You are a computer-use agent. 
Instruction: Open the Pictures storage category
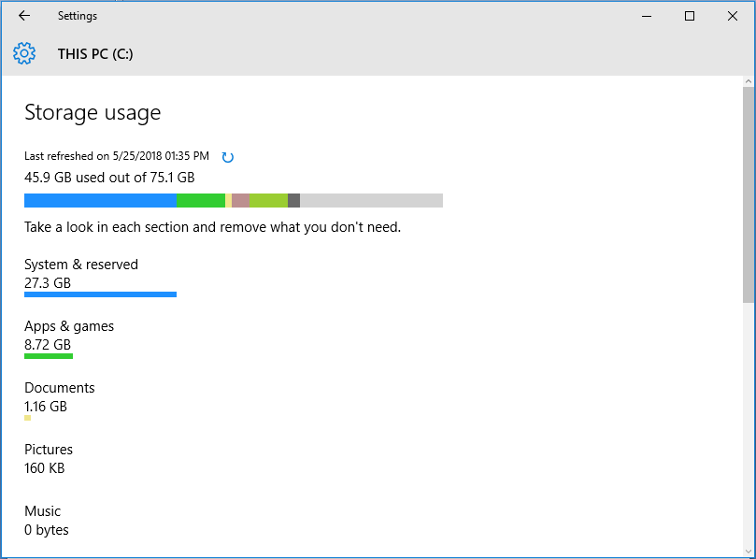point(49,458)
